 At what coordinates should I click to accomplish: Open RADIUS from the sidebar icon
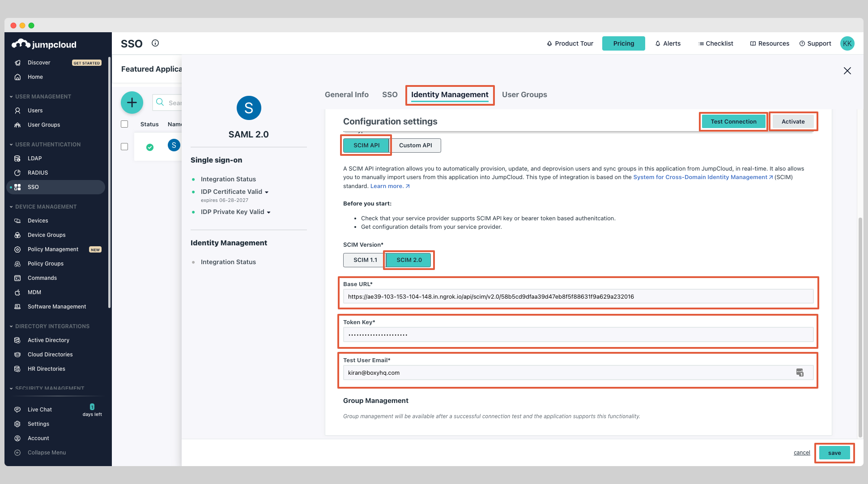17,172
